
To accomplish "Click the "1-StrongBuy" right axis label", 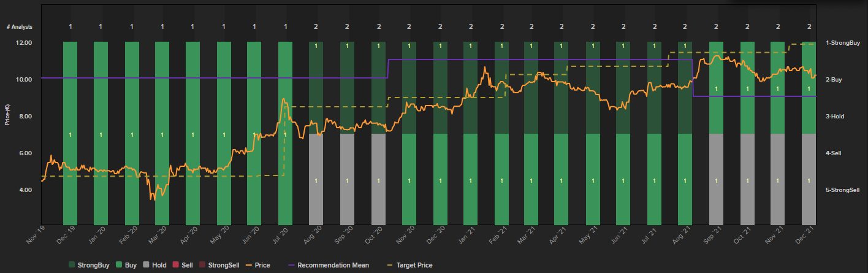I will click(x=843, y=42).
